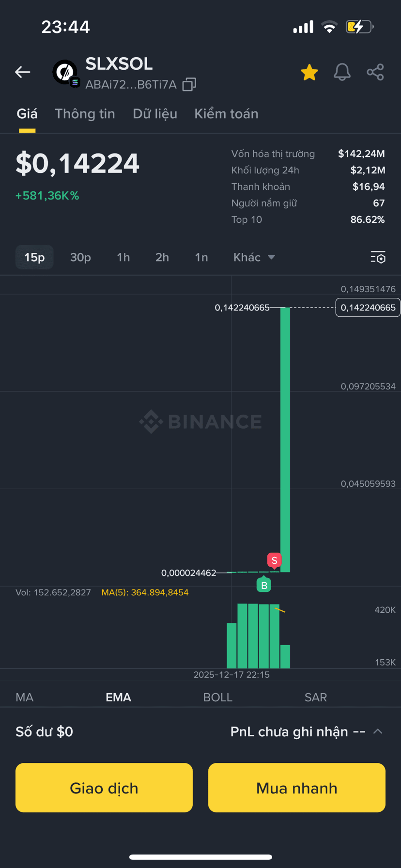Tap the low price label 0,000024462
401x868 pixels.
[x=189, y=573]
